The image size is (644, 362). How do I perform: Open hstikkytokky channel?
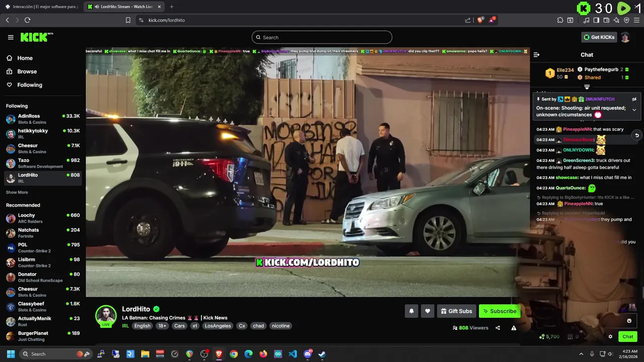pyautogui.click(x=43, y=133)
